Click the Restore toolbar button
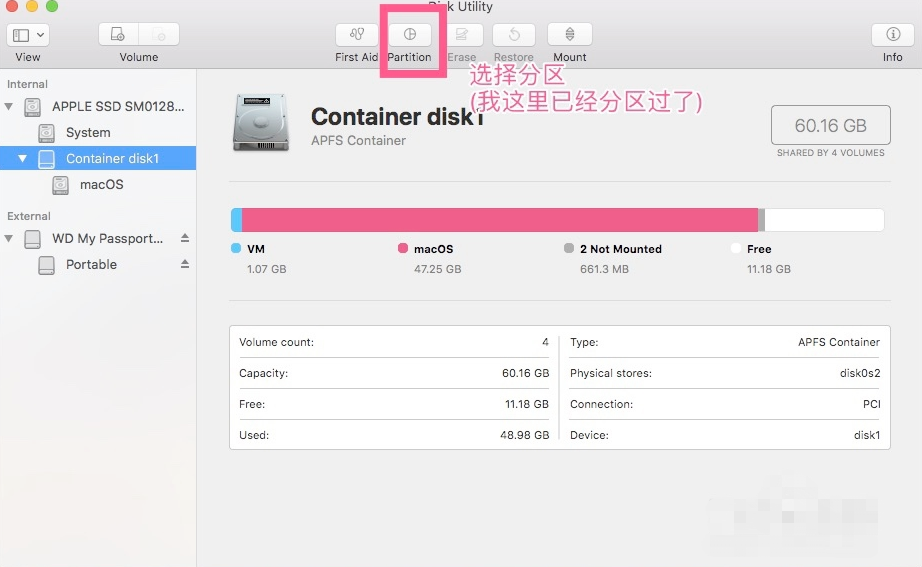 [x=514, y=35]
